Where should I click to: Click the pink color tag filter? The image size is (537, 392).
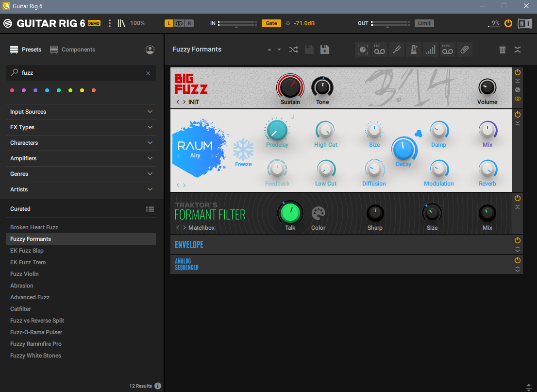click(12, 90)
